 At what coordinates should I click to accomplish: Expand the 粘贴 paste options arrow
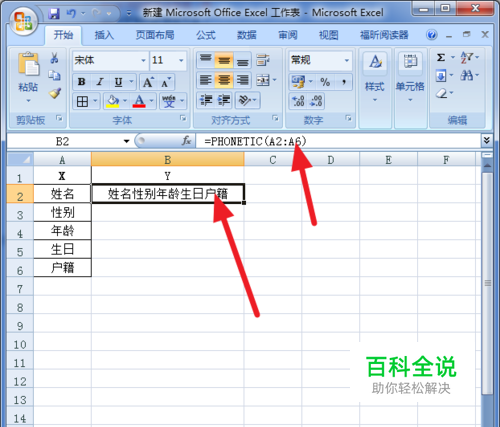click(x=28, y=100)
